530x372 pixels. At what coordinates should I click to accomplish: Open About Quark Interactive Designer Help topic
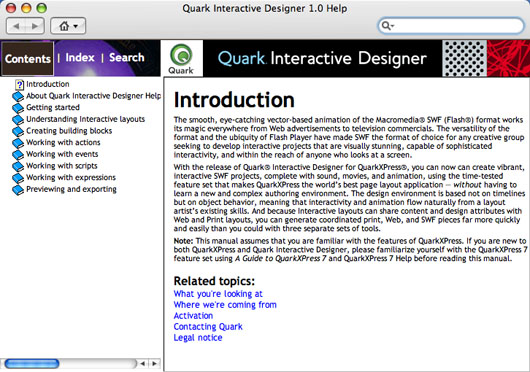[x=94, y=96]
